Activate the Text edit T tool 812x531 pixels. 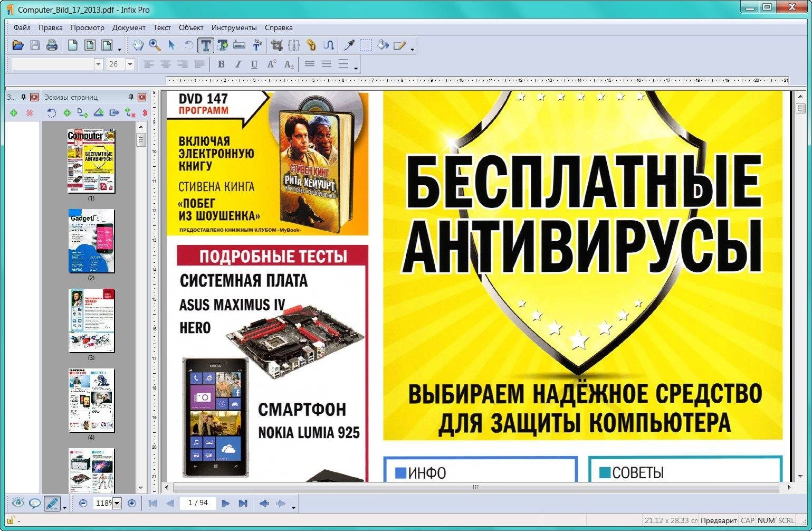point(206,45)
